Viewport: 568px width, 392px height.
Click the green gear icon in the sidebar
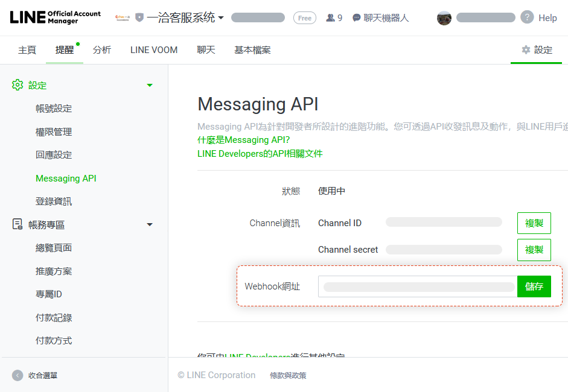pos(18,85)
